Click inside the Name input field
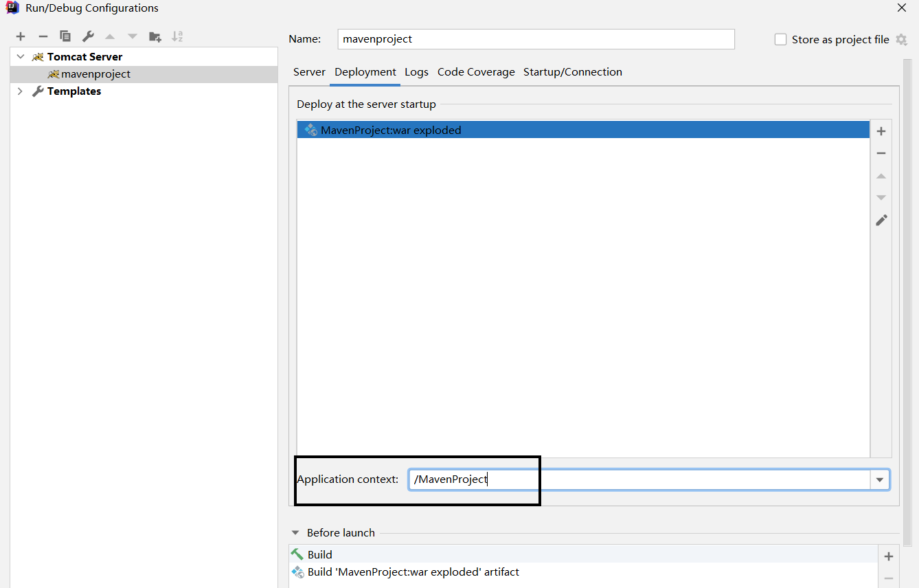919x588 pixels. (536, 39)
